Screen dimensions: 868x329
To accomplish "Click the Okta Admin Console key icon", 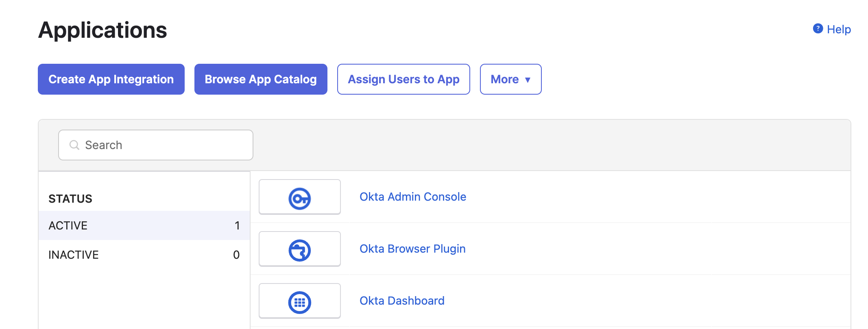I will pyautogui.click(x=300, y=199).
